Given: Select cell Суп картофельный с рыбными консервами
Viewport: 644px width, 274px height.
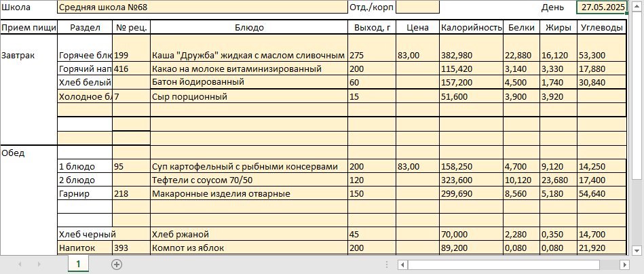Looking at the screenshot, I should click(249, 167).
